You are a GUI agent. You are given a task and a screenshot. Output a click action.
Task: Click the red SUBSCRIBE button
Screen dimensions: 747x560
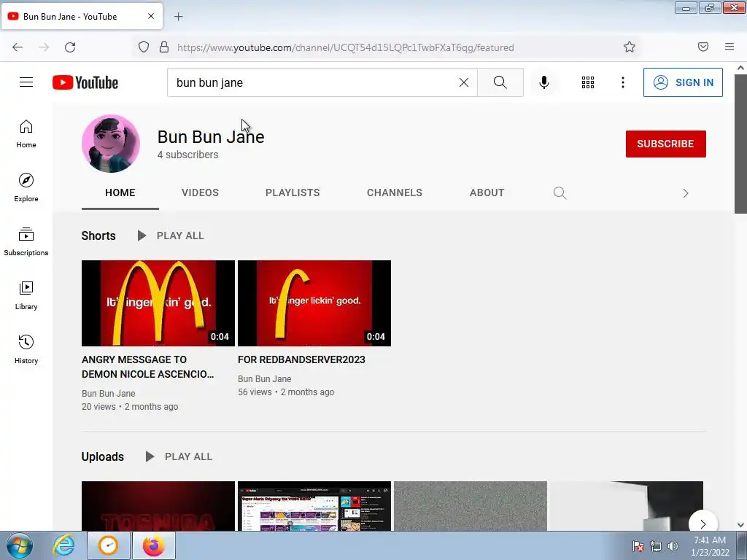[665, 144]
